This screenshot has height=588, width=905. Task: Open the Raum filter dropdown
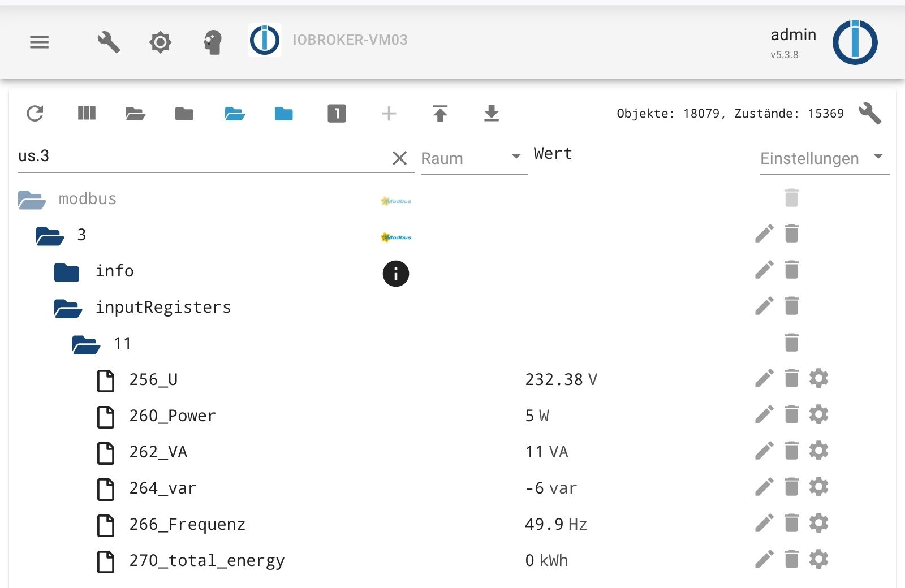(515, 157)
